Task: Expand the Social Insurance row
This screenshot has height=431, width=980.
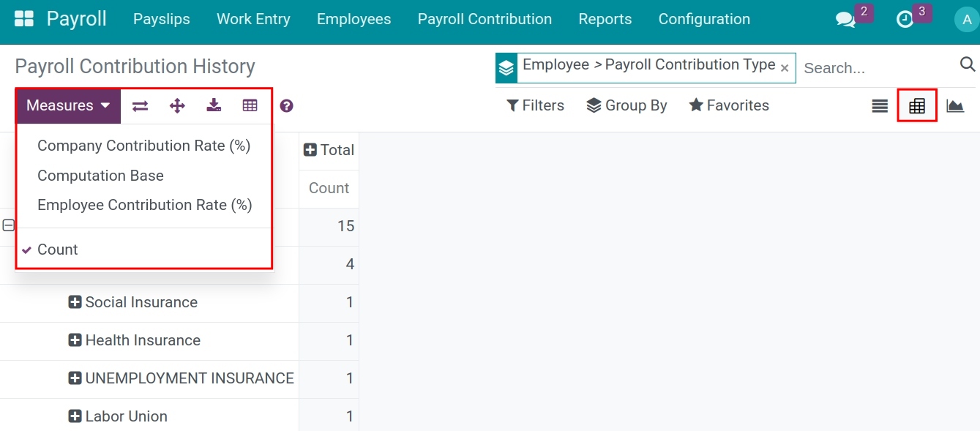Action: point(75,302)
